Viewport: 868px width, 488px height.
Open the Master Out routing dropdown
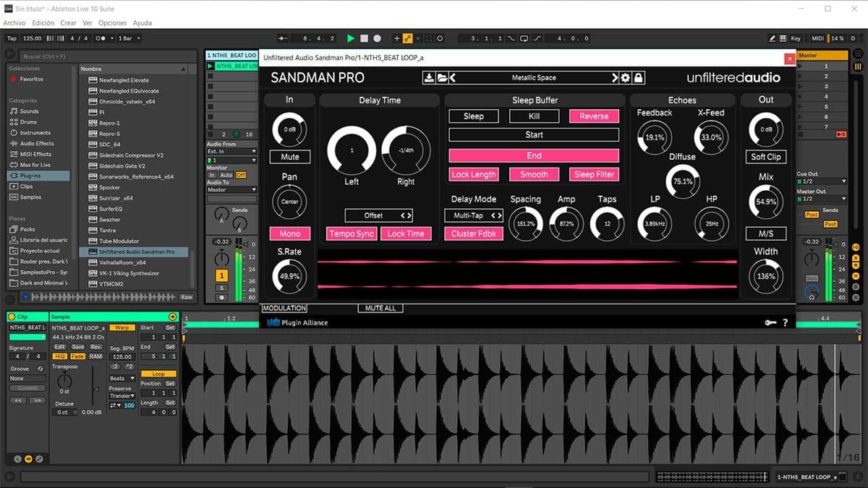click(822, 199)
